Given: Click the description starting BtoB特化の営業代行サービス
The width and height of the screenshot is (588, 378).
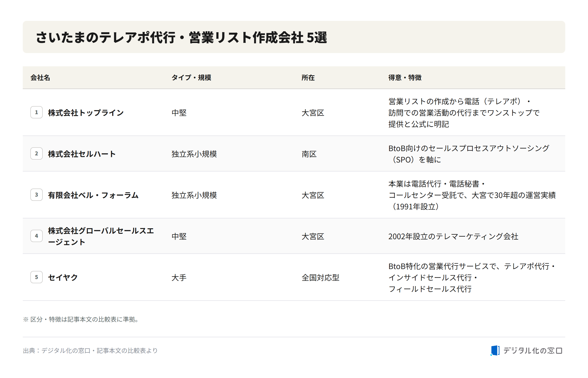Looking at the screenshot, I should [472, 278].
